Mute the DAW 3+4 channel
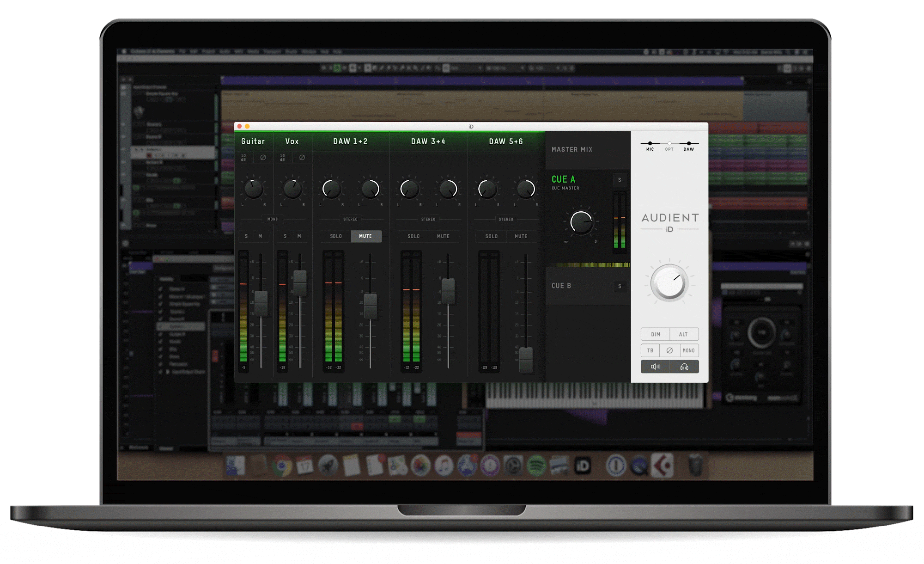 pyautogui.click(x=444, y=236)
